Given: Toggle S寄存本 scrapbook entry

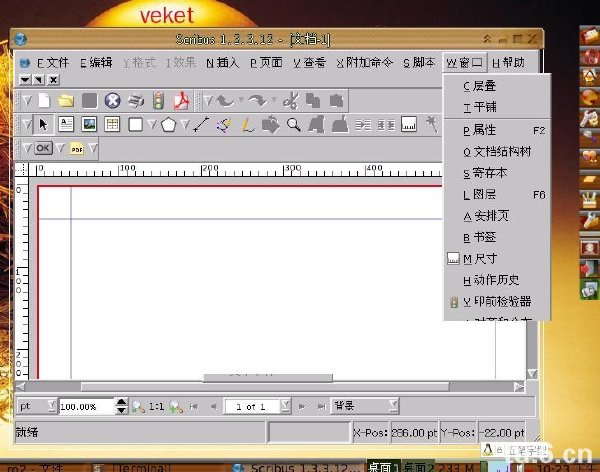Looking at the screenshot, I should point(497,173).
